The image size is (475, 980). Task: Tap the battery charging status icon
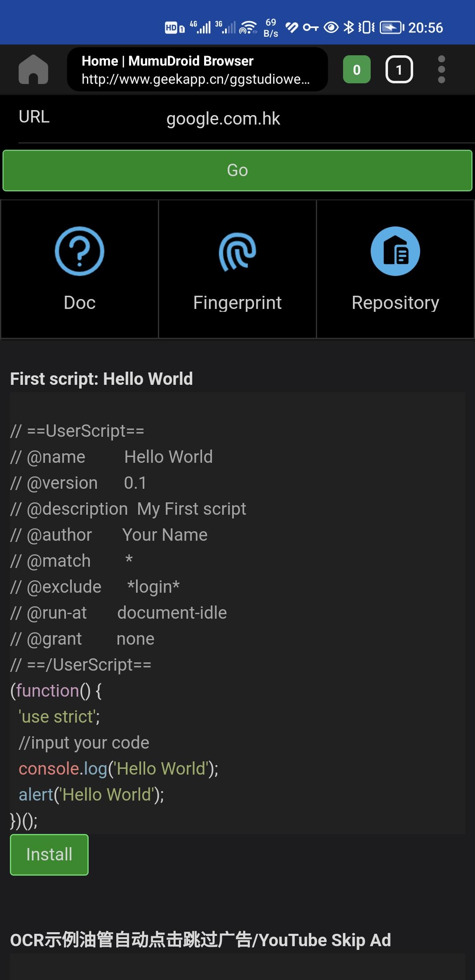[x=392, y=28]
